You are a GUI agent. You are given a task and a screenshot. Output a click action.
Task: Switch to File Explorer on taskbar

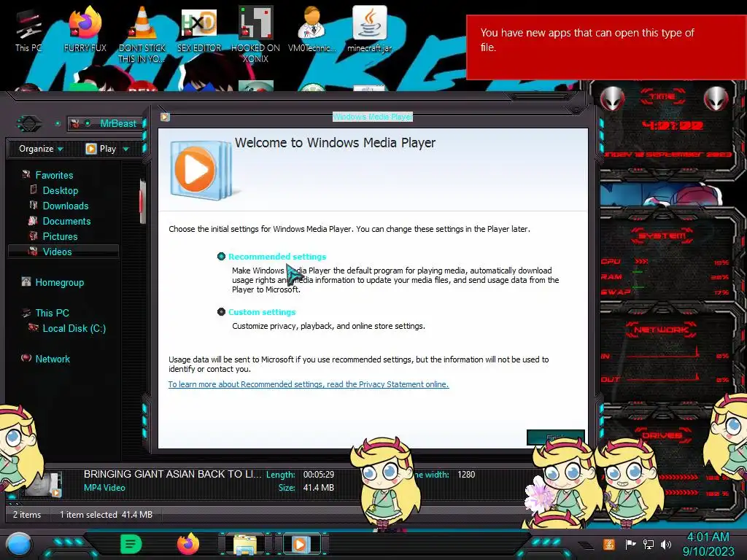coord(245,545)
